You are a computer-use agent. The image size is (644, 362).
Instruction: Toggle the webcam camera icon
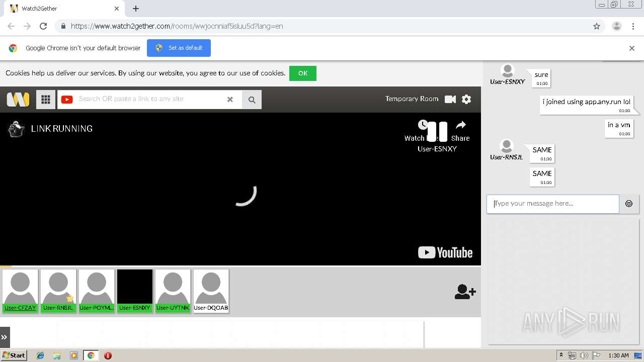[x=450, y=100]
